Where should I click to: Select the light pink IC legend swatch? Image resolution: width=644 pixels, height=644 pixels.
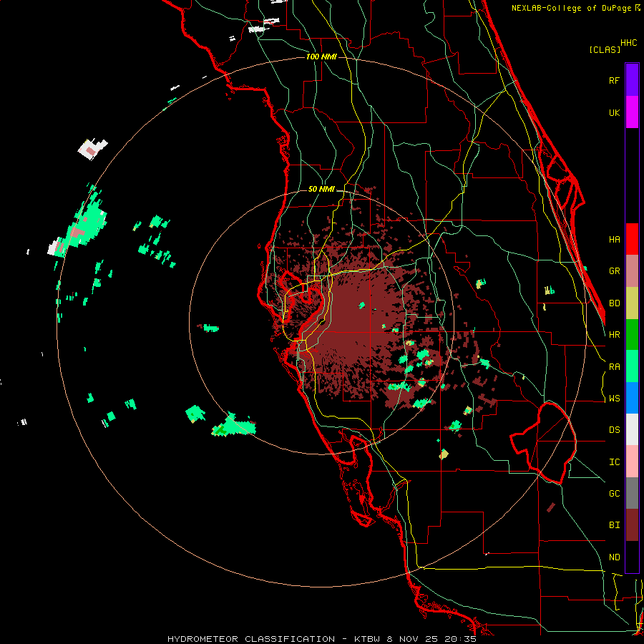pos(632,462)
